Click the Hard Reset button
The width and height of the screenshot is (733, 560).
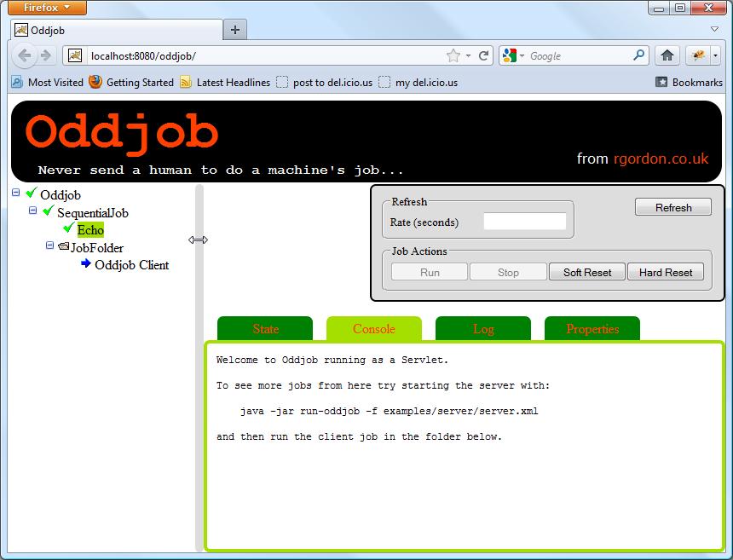666,272
